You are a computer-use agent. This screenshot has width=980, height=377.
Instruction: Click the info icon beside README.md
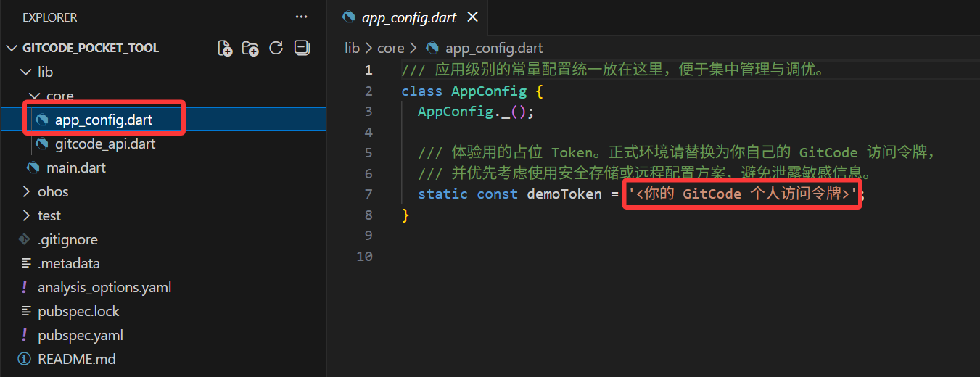[25, 359]
